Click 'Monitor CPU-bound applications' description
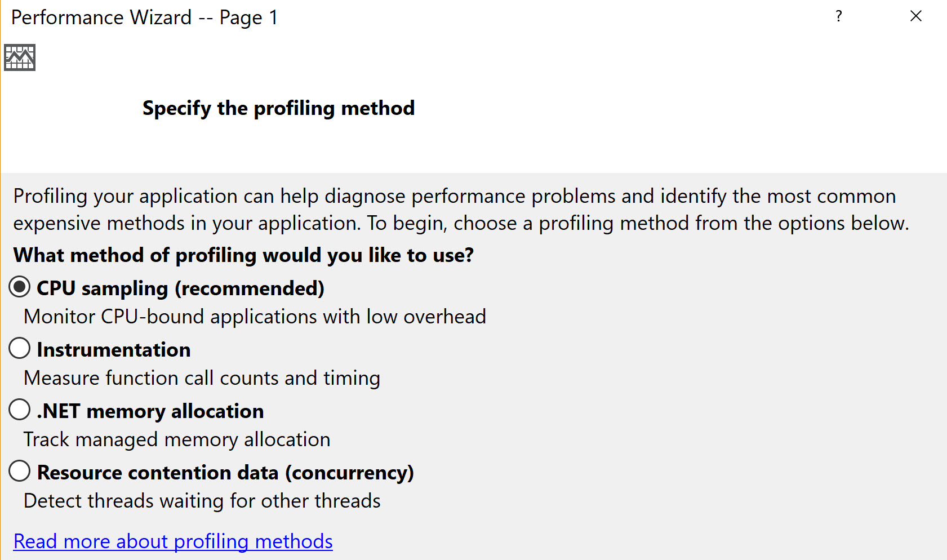947x560 pixels. (x=255, y=317)
